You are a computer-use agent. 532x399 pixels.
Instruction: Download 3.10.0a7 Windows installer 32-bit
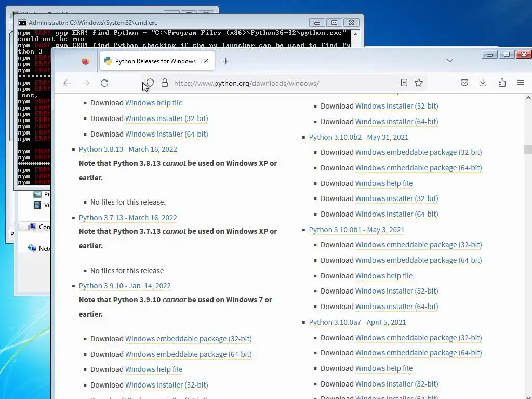coord(396,384)
